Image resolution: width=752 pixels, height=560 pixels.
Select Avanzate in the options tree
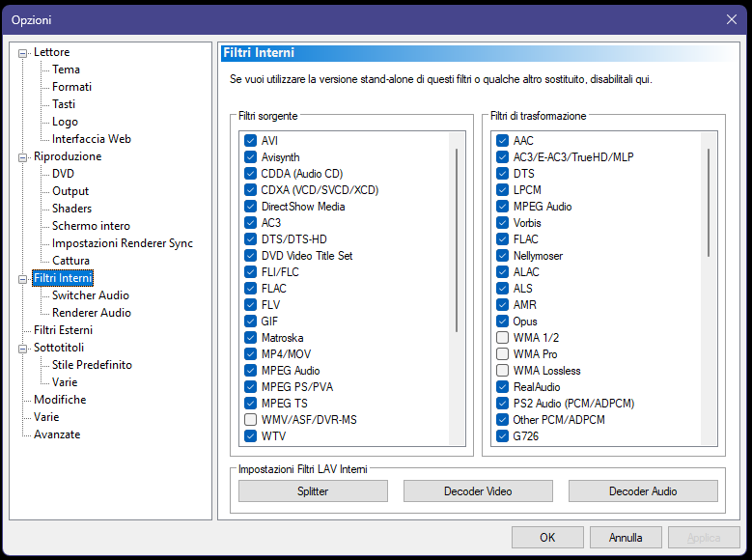pos(57,434)
